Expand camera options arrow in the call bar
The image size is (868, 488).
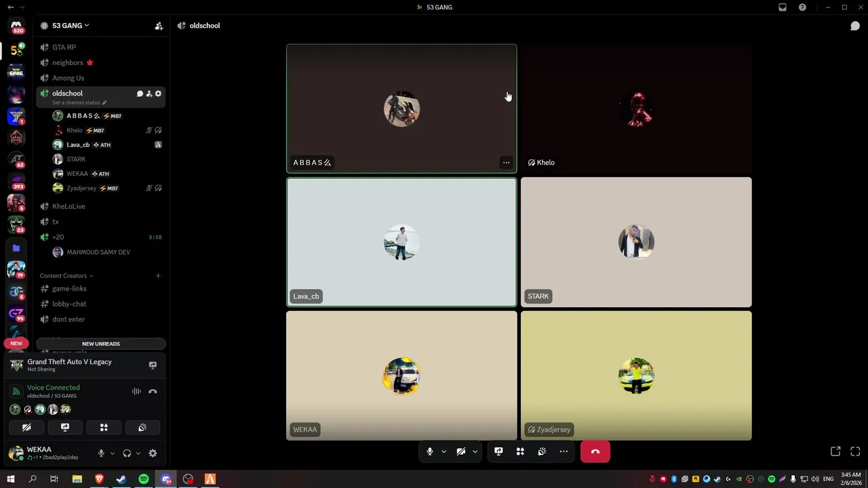(475, 451)
